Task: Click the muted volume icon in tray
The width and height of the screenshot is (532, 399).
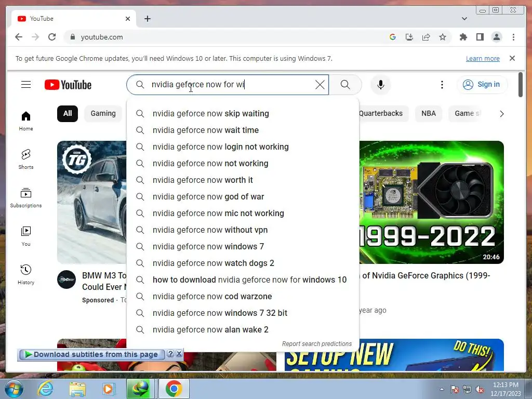Action: [x=480, y=390]
